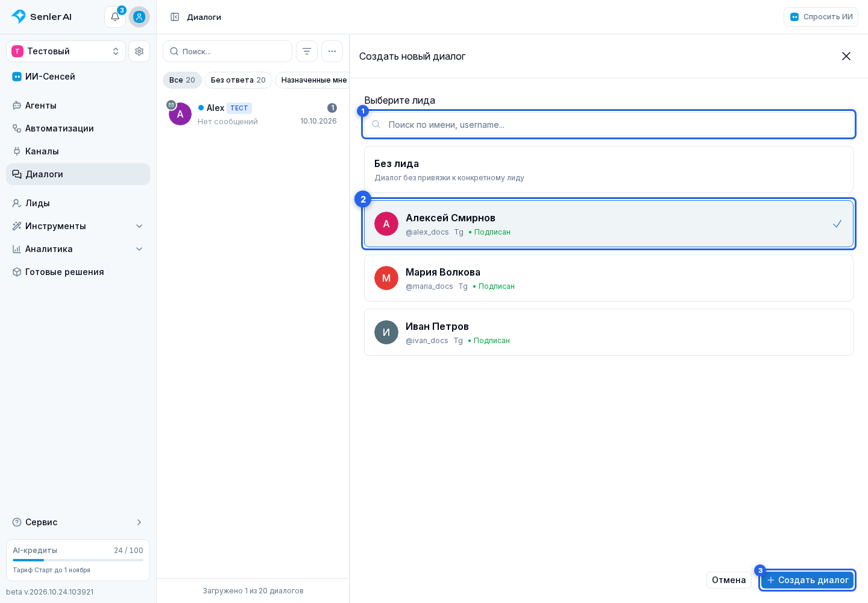Expand Инструменты menu section
The width and height of the screenshot is (868, 603).
click(x=78, y=226)
